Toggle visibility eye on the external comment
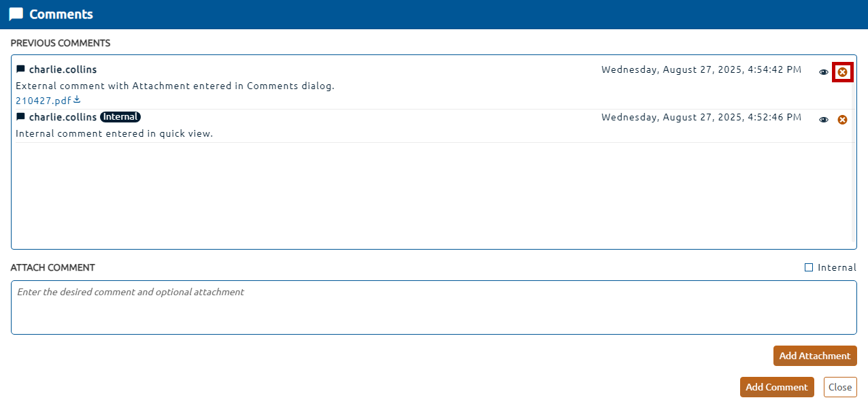 coord(823,71)
